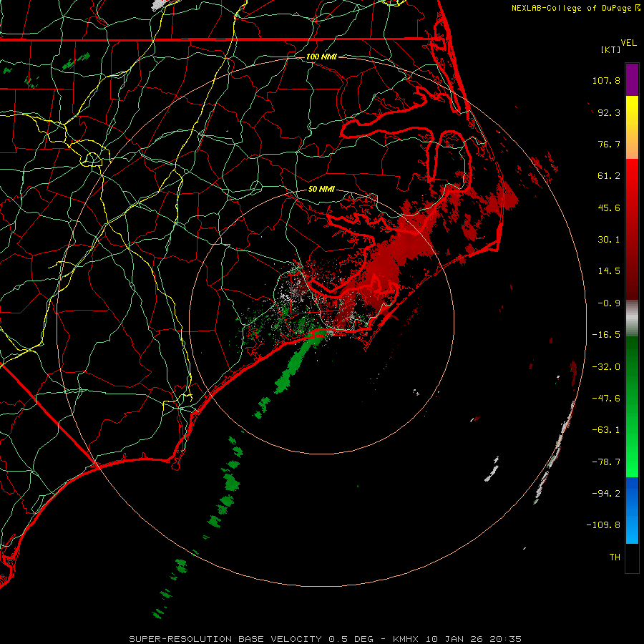Select the 45.6 scale value

pos(609,208)
